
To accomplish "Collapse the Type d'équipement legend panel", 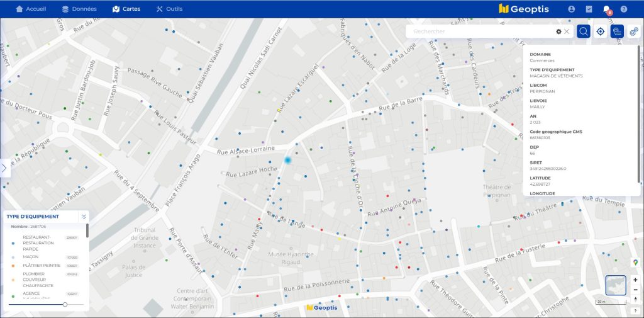I will tap(84, 217).
